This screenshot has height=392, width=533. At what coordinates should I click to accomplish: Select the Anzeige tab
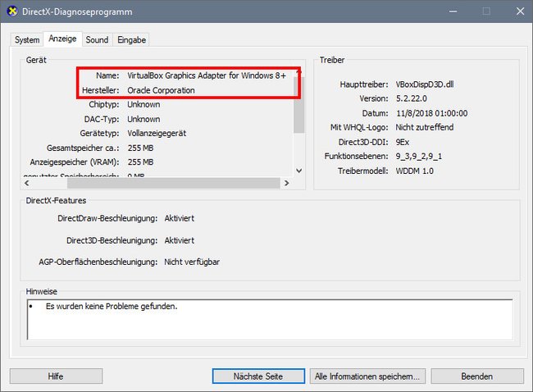62,39
